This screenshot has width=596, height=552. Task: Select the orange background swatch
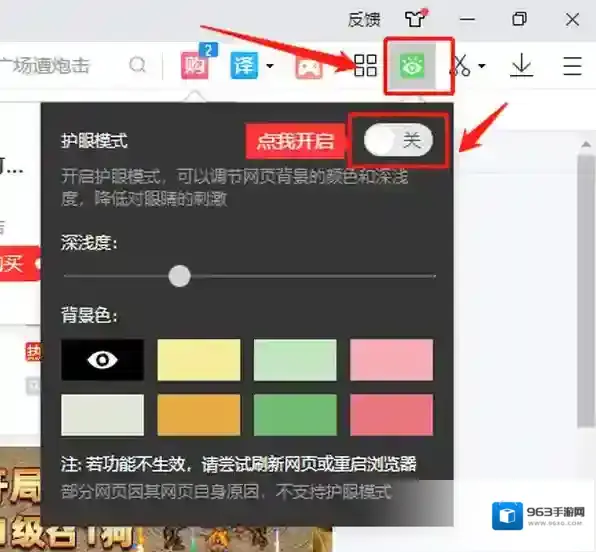[199, 415]
